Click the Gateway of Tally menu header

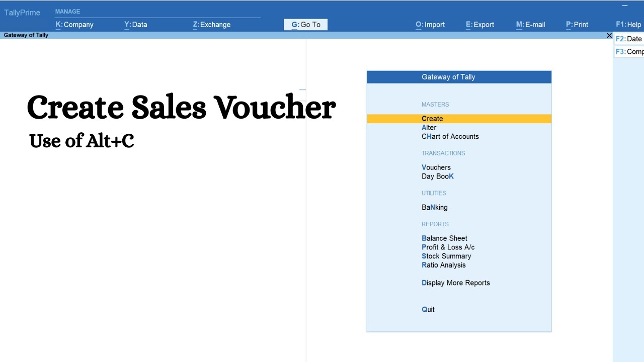coord(459,77)
